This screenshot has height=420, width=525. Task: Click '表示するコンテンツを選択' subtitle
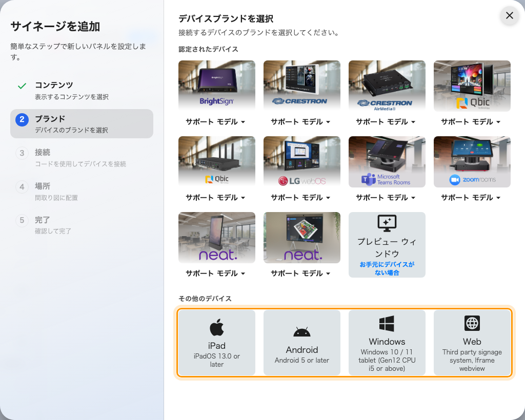(72, 97)
